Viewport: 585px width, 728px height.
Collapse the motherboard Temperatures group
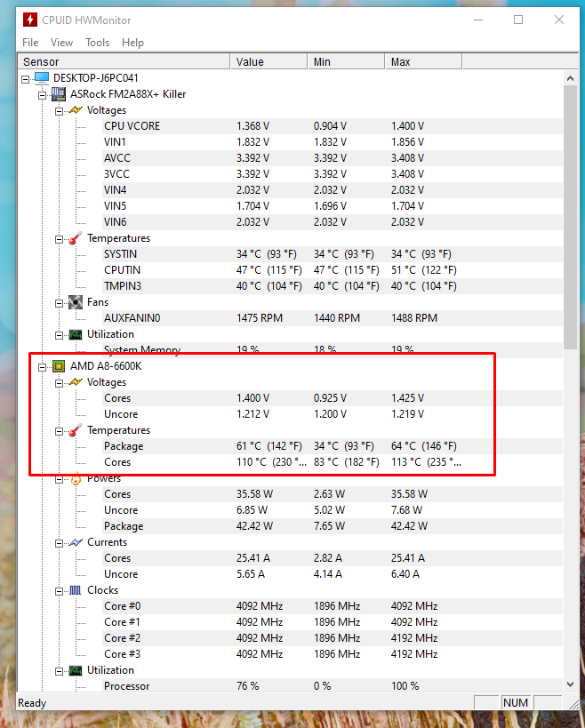click(59, 240)
